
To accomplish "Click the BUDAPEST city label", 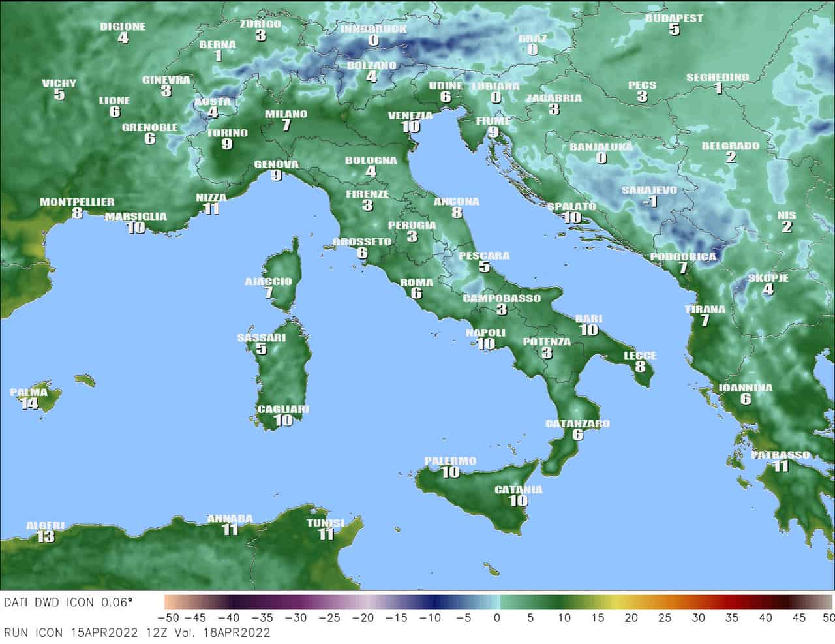I will (x=675, y=18).
